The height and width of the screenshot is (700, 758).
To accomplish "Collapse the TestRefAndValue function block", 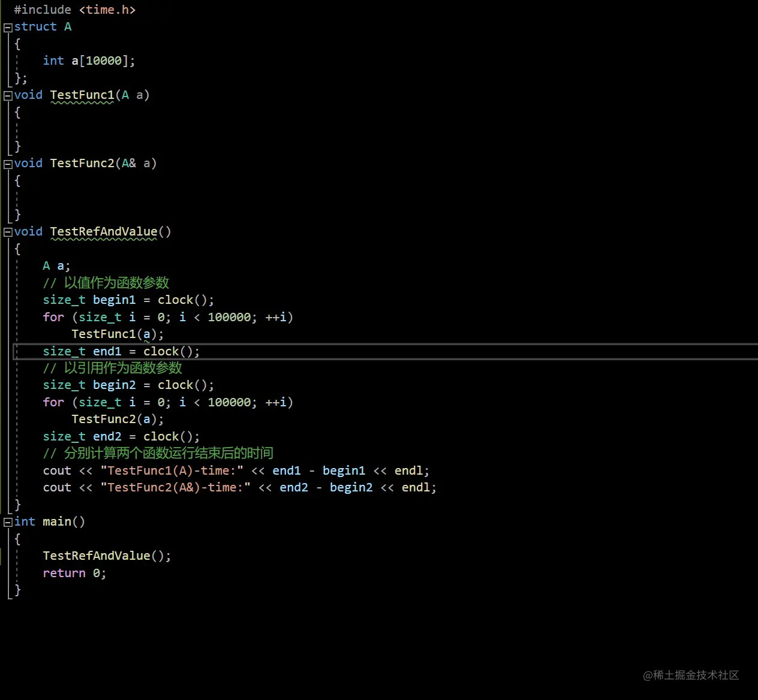I will click(8, 233).
